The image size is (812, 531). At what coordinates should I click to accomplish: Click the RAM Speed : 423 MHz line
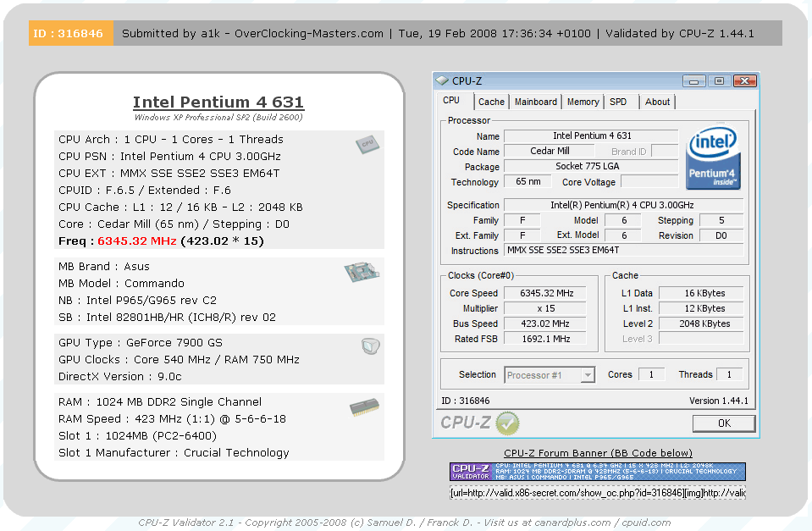click(172, 418)
